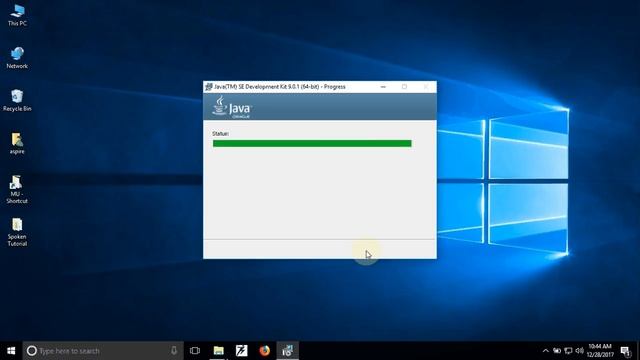Viewport: 640px width, 360px height.
Task: Select the Java installer taskbar button
Action: click(288, 351)
